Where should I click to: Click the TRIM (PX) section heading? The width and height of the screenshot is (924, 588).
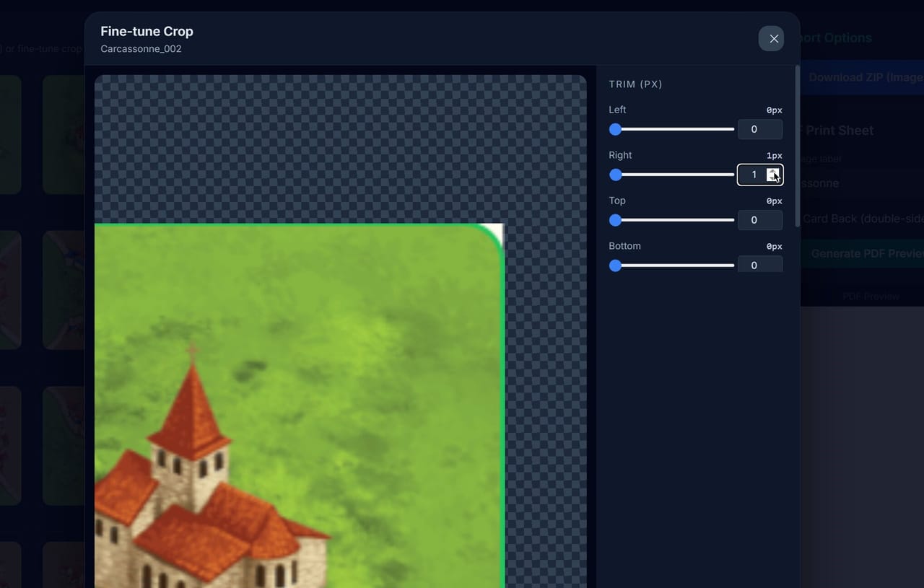pyautogui.click(x=635, y=84)
